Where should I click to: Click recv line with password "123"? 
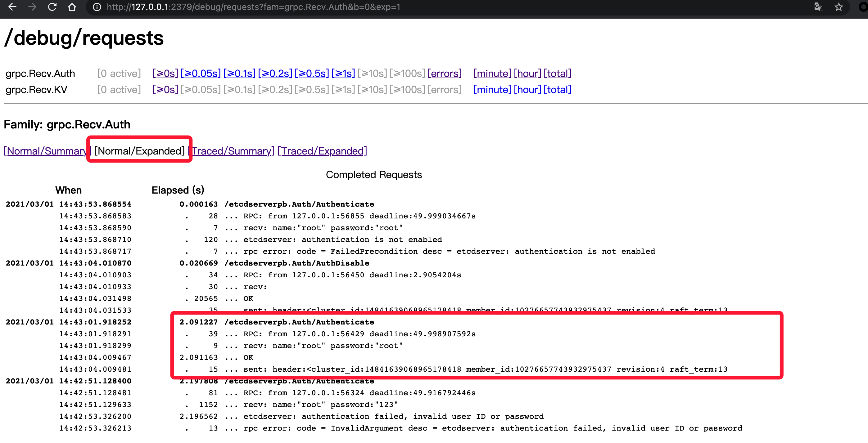click(320, 405)
